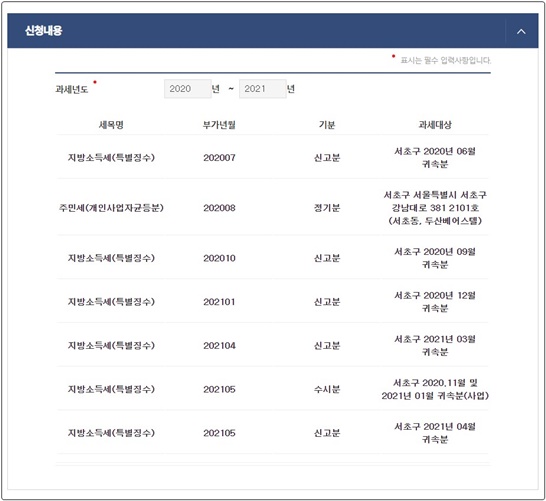Click 신고분 in the 202101 row
This screenshot has width=546, height=501.
coord(327,302)
